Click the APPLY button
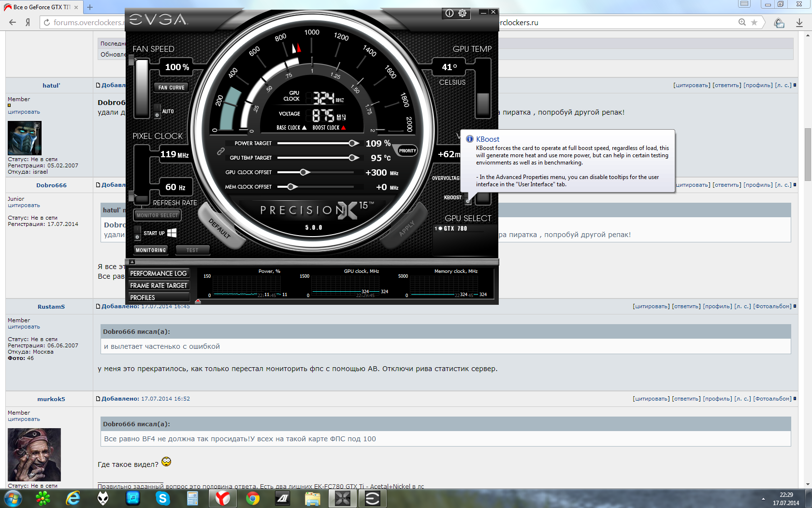This screenshot has width=812, height=508. click(x=406, y=228)
